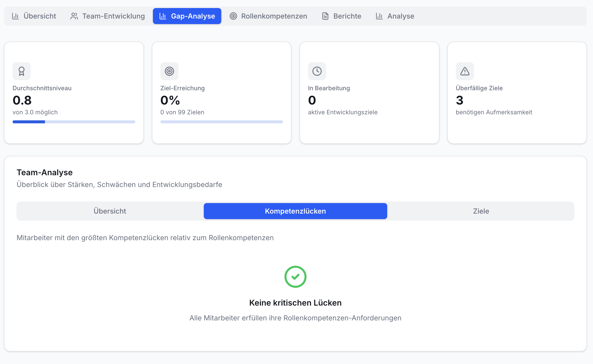Click the "0 von 99 Zielen" text
Viewport: 593px width, 364px height.
click(x=182, y=112)
